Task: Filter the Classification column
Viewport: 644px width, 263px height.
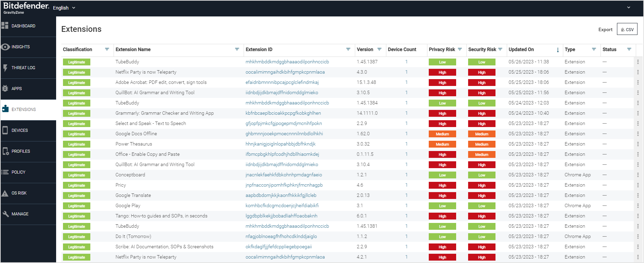Action: click(x=107, y=49)
